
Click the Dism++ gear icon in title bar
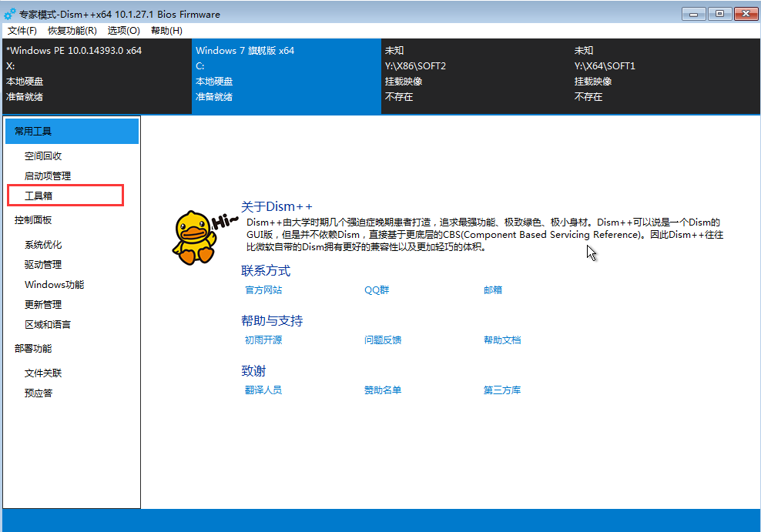(x=11, y=13)
